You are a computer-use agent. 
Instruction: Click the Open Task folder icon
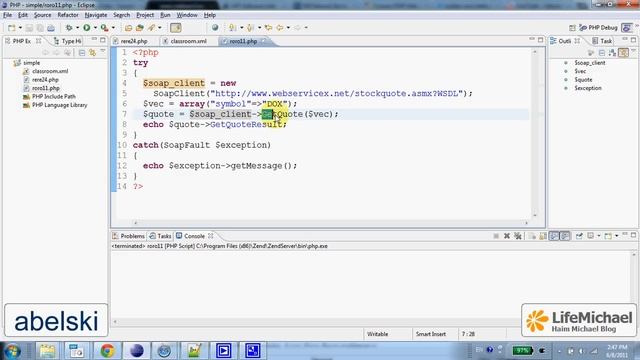click(x=140, y=28)
